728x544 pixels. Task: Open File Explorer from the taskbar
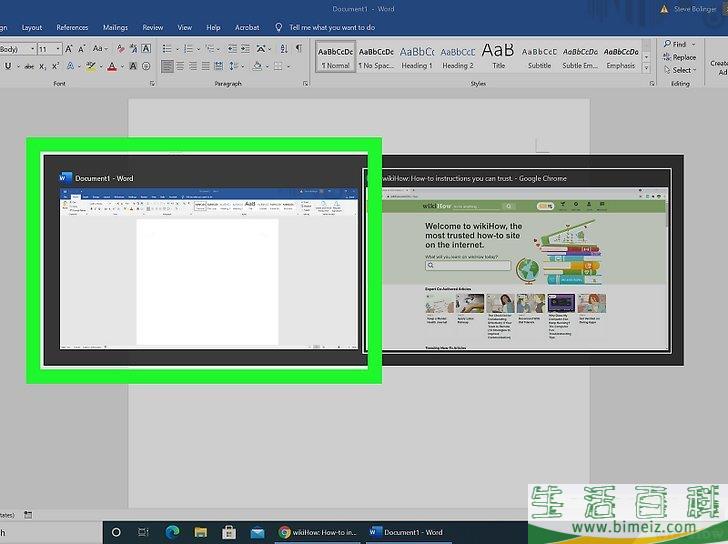click(201, 532)
